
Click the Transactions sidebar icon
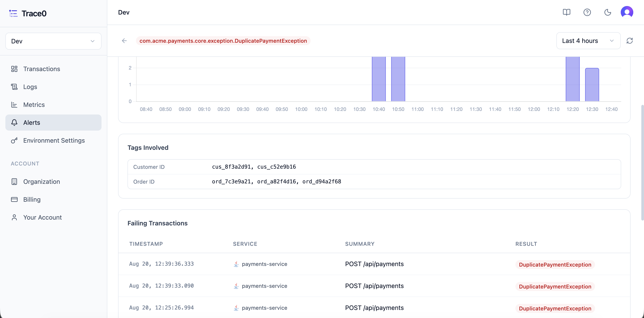click(14, 69)
